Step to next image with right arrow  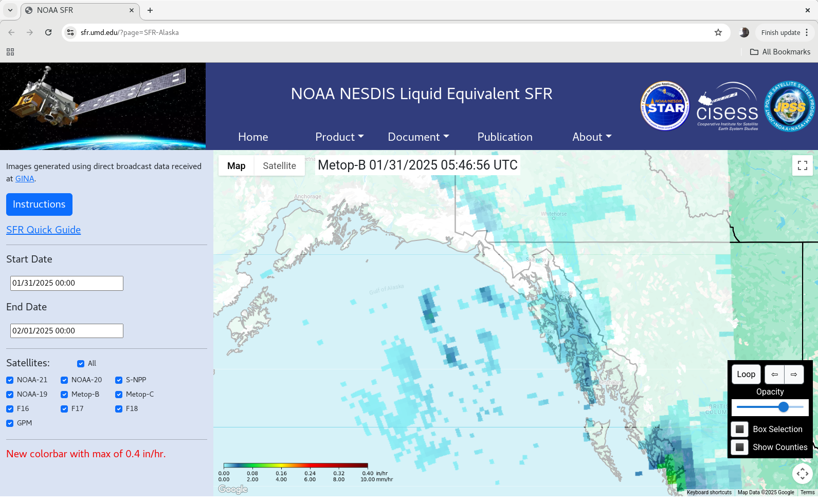point(794,375)
